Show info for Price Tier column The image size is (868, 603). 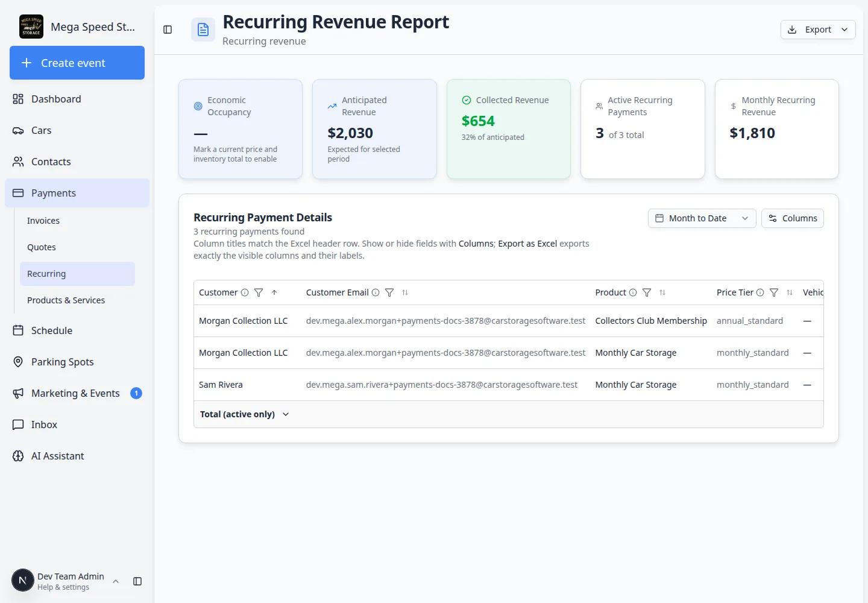[760, 292]
